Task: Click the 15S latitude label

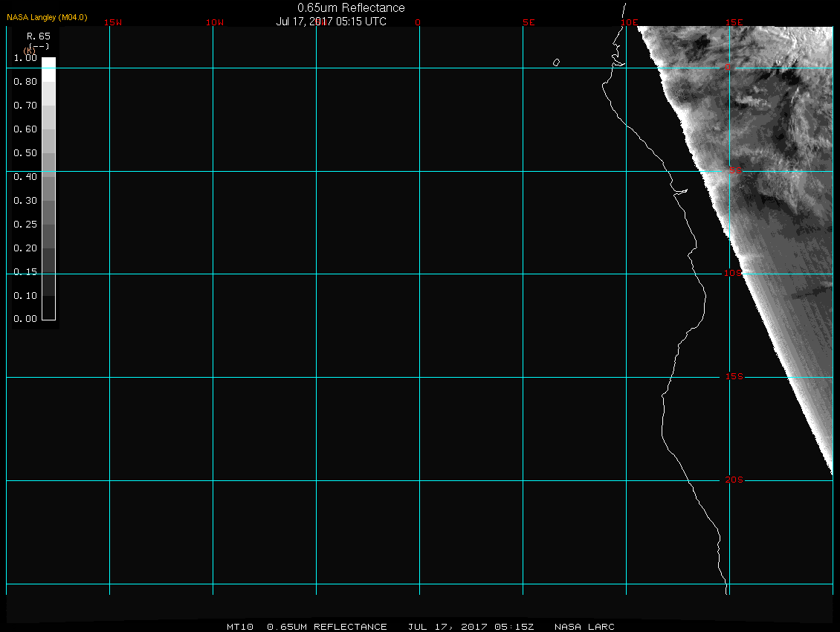Action: (734, 377)
